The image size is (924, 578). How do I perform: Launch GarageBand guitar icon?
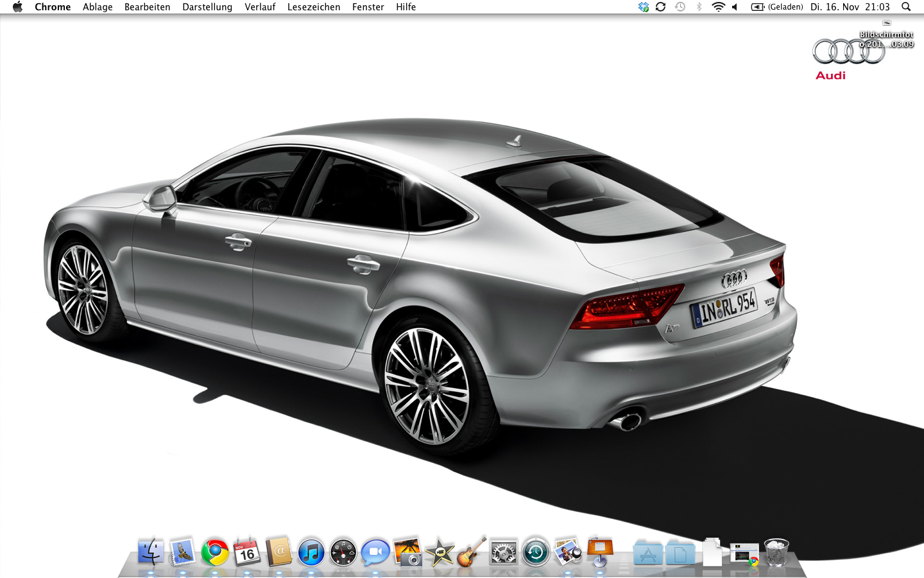(472, 552)
